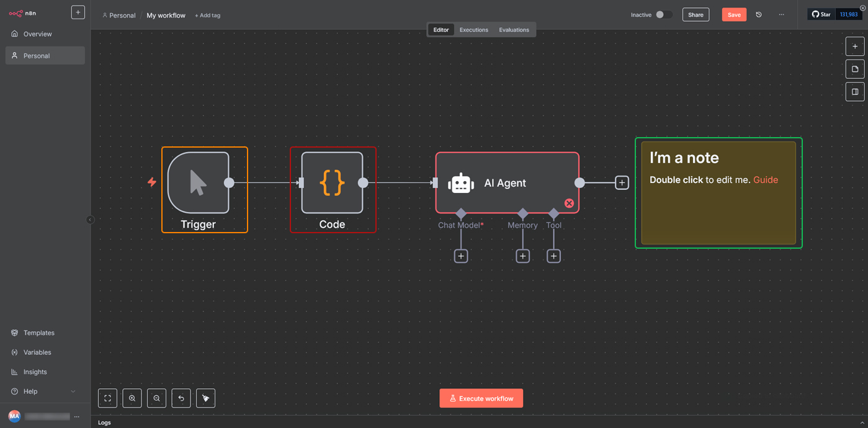Open the add node plus panel
The height and width of the screenshot is (428, 868).
[854, 47]
